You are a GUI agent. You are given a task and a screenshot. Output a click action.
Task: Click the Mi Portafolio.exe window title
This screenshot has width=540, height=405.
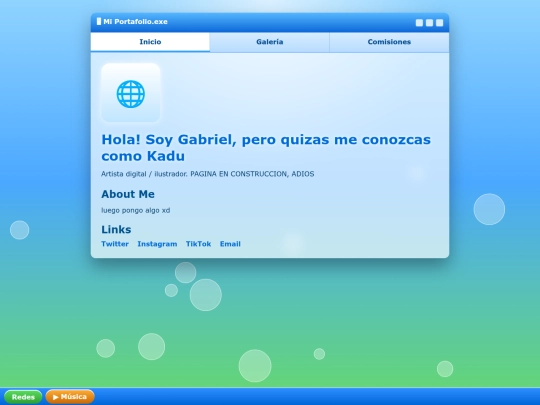[135, 21]
